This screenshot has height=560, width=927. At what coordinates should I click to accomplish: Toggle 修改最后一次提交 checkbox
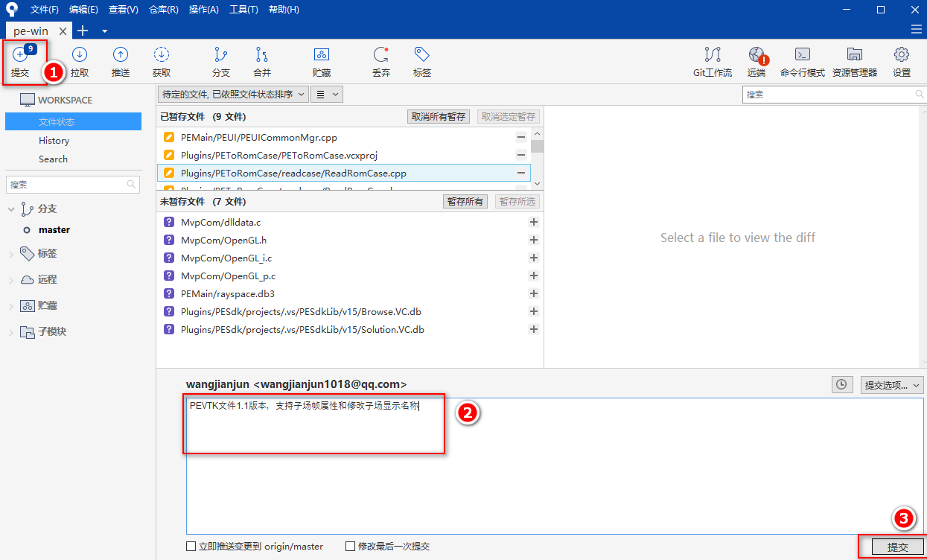[351, 546]
